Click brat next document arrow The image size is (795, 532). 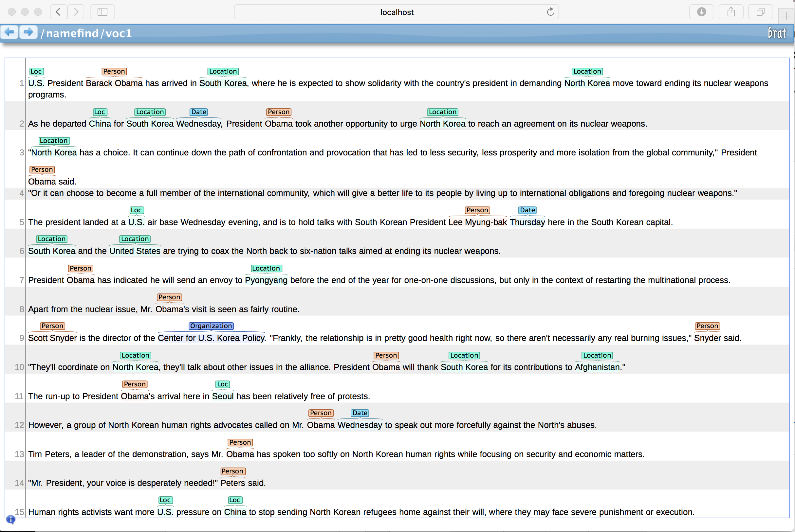pos(28,33)
